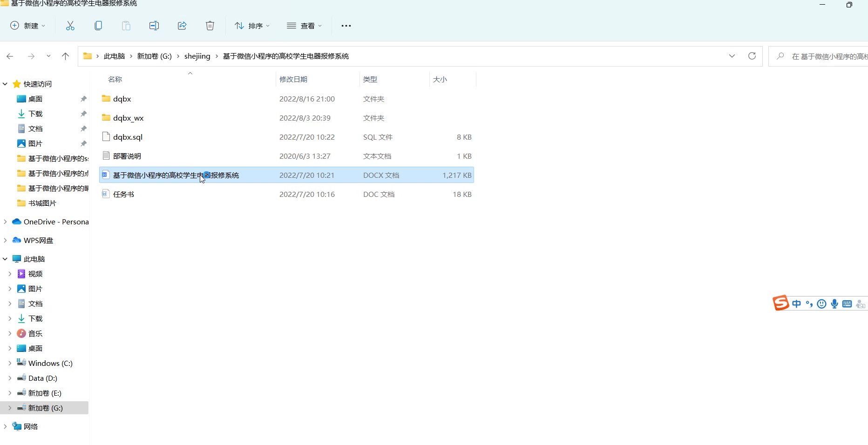868x445 pixels.
Task: Select Data (D:) drive in sidebar
Action: (x=42, y=378)
